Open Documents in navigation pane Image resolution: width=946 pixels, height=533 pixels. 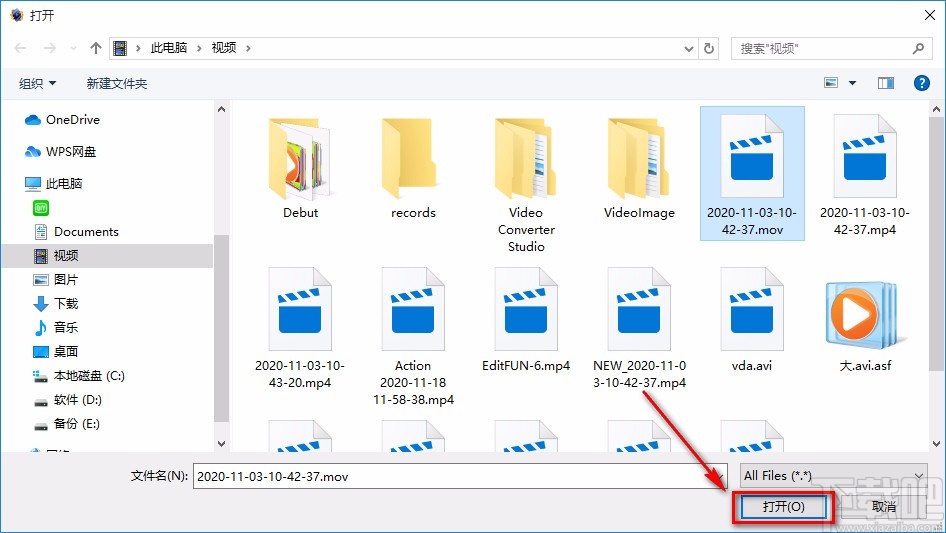(77, 232)
